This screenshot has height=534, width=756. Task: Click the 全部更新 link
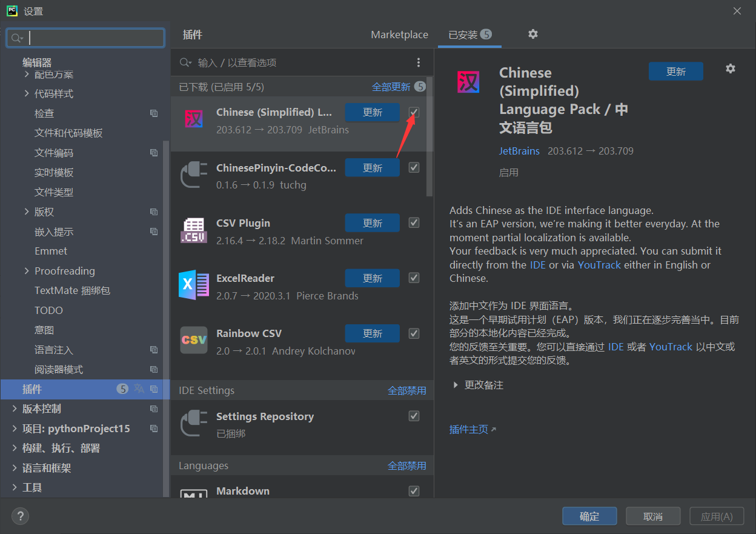(x=391, y=87)
